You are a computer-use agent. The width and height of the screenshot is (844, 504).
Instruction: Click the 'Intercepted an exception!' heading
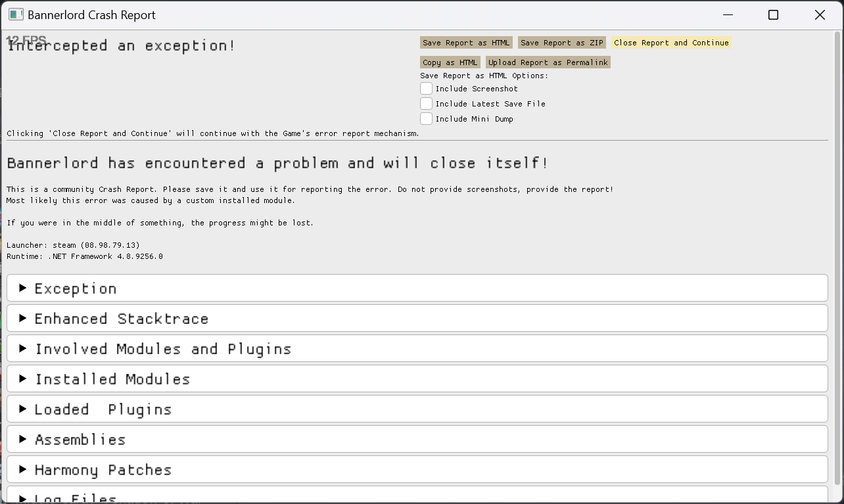(x=121, y=45)
